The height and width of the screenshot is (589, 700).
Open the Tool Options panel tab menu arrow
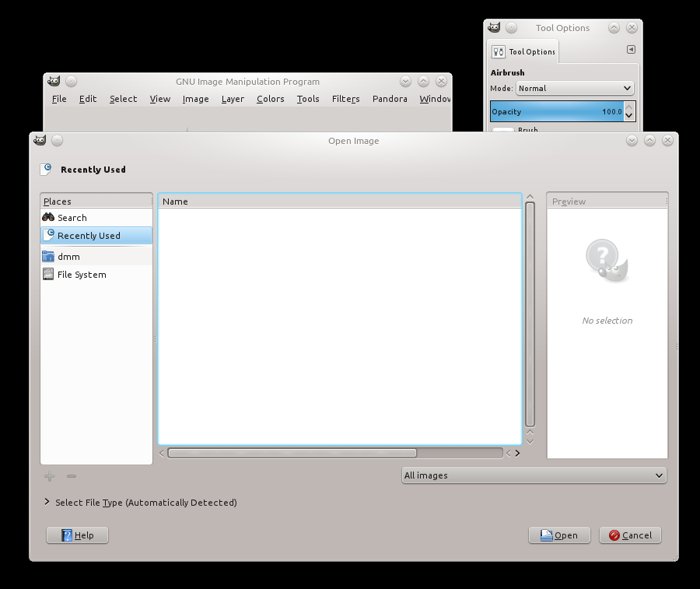(x=631, y=50)
